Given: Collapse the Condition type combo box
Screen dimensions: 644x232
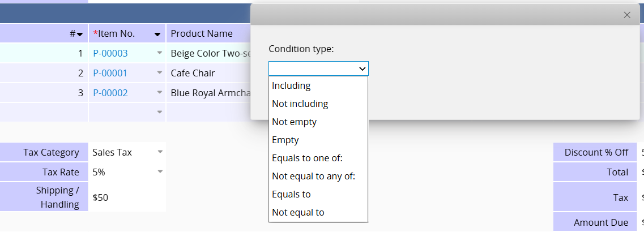Looking at the screenshot, I should pyautogui.click(x=318, y=68).
